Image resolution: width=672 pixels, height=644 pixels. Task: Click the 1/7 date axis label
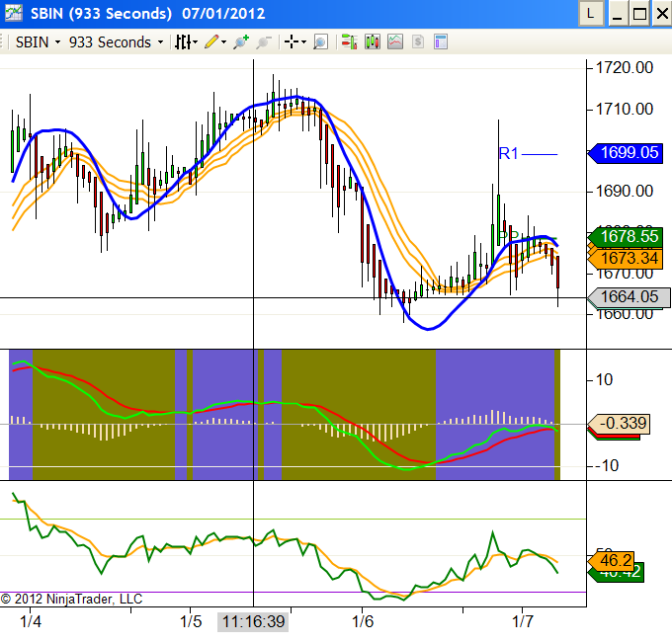click(523, 621)
